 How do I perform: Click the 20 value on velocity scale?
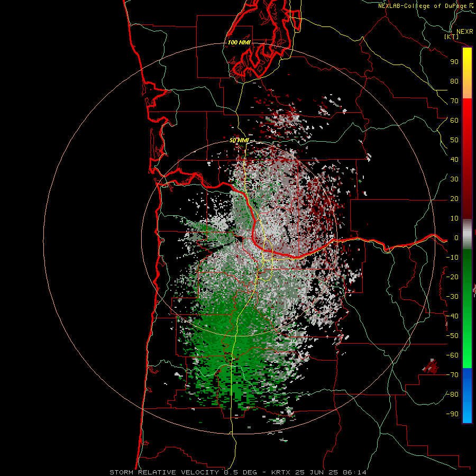point(454,198)
